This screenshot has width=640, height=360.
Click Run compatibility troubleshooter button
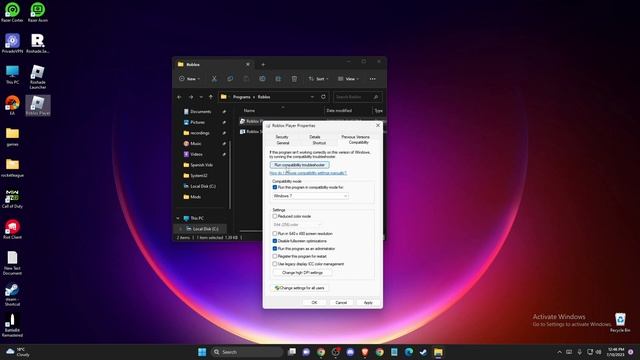click(x=300, y=165)
